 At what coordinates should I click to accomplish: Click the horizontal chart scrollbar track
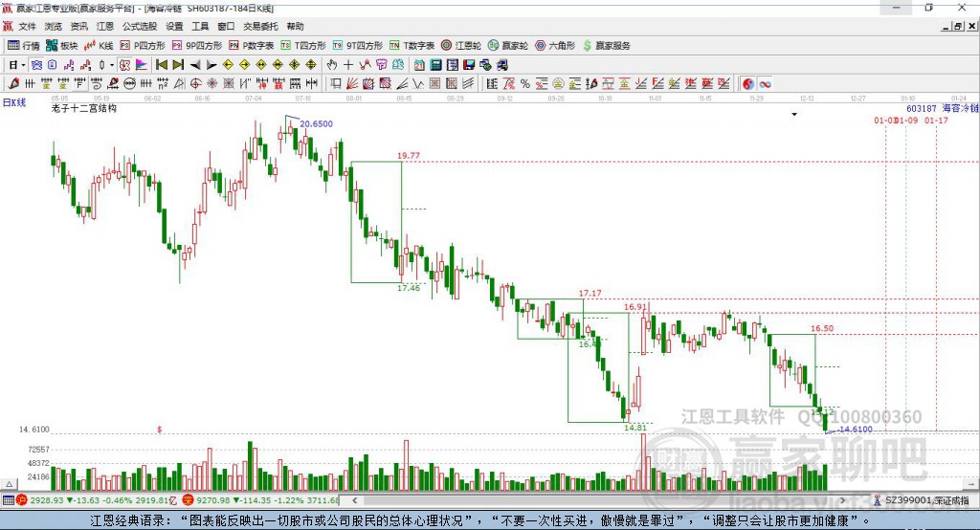tap(599, 500)
